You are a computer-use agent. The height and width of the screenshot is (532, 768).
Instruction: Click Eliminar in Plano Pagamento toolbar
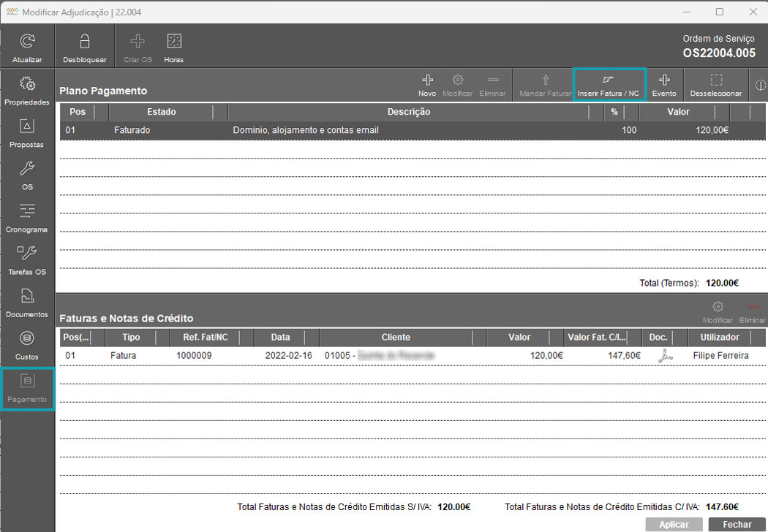click(x=492, y=85)
